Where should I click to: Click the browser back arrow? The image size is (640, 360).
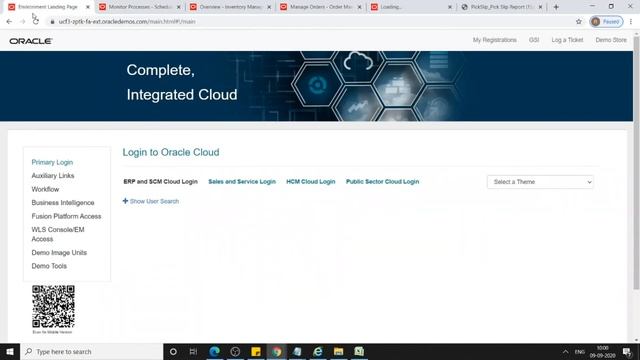coord(9,22)
